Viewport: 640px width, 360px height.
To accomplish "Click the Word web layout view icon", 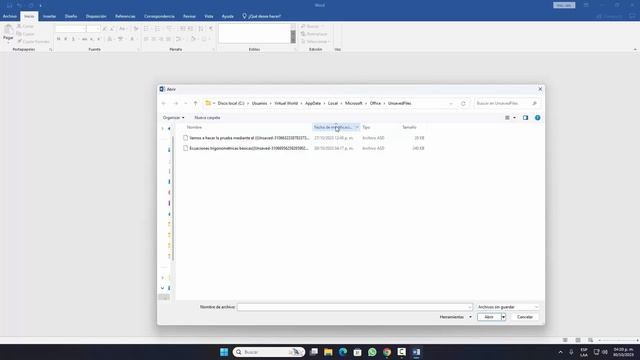I will coord(591,340).
